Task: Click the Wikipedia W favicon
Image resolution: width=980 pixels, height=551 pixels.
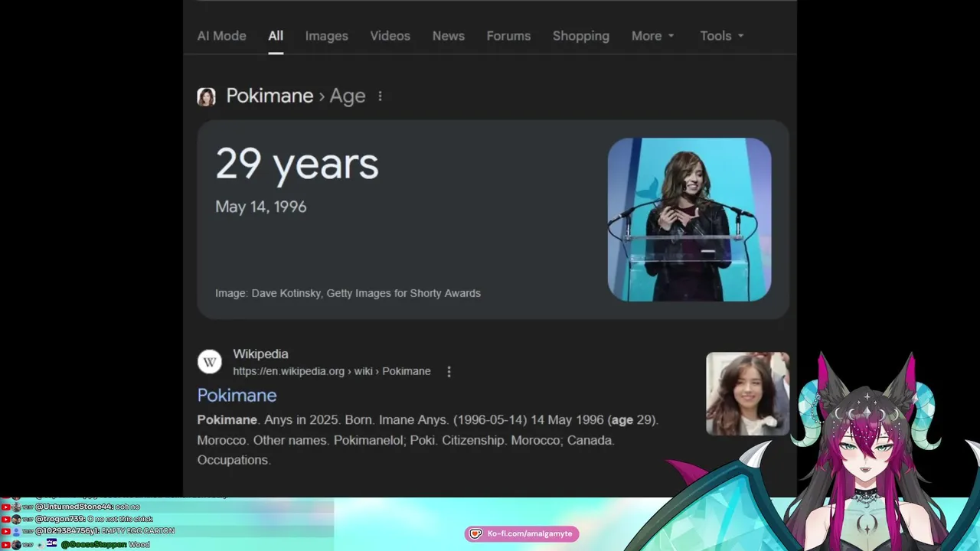Action: [x=210, y=362]
